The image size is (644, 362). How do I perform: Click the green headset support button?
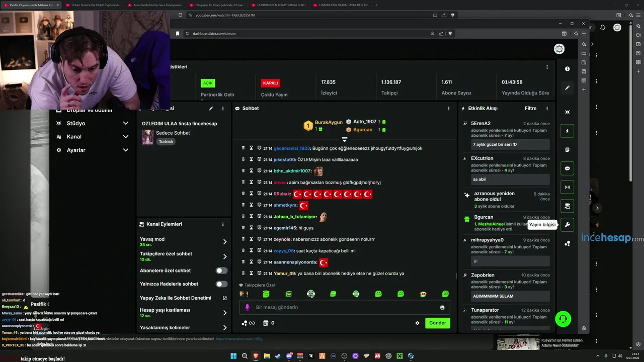pos(563,319)
